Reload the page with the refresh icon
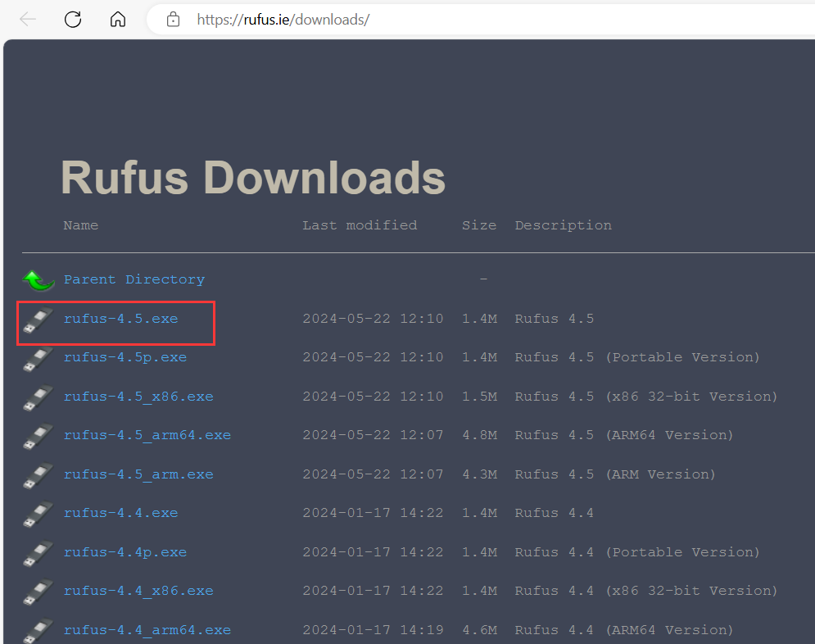This screenshot has height=644, width=815. (73, 20)
